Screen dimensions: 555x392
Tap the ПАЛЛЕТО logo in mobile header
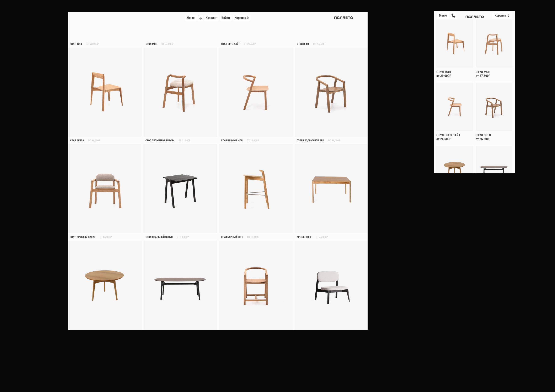click(474, 17)
